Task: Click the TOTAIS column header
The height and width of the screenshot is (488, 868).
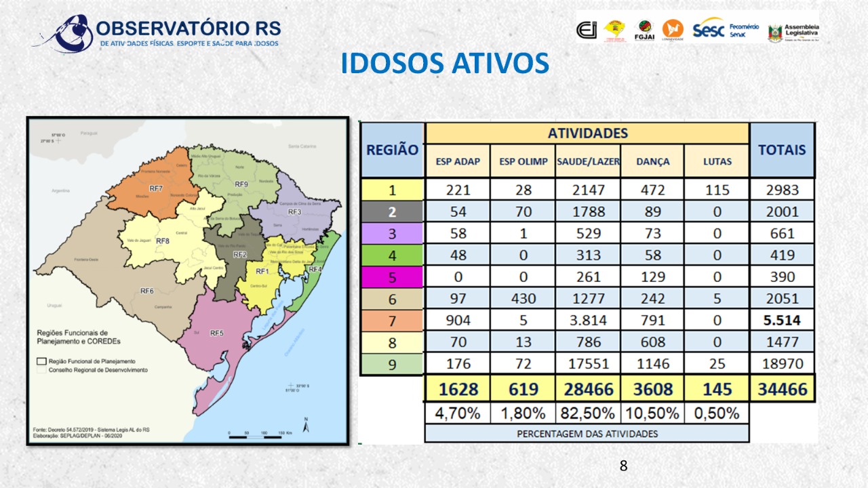Action: point(782,150)
